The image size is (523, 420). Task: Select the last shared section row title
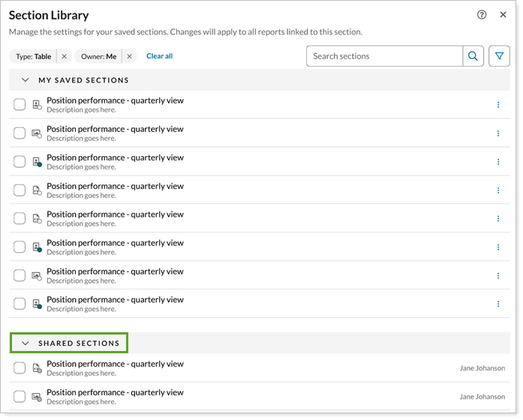pyautogui.click(x=115, y=392)
